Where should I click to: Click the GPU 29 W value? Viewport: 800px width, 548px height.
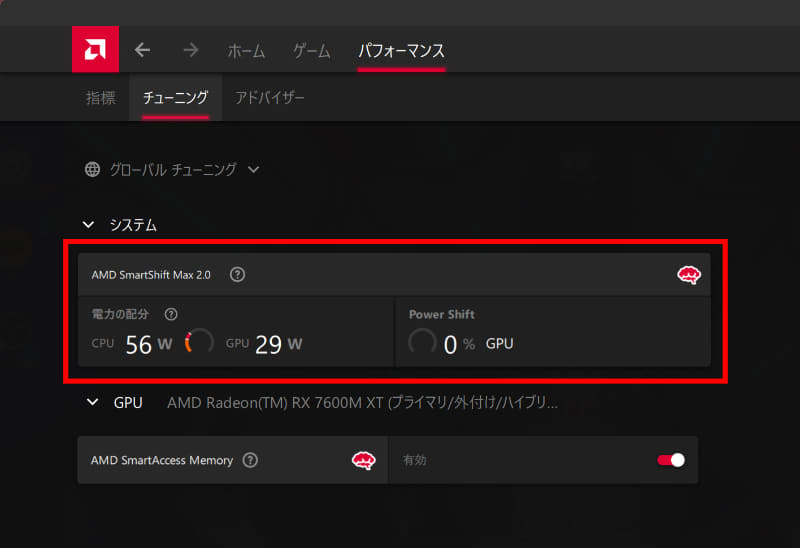pyautogui.click(x=279, y=344)
